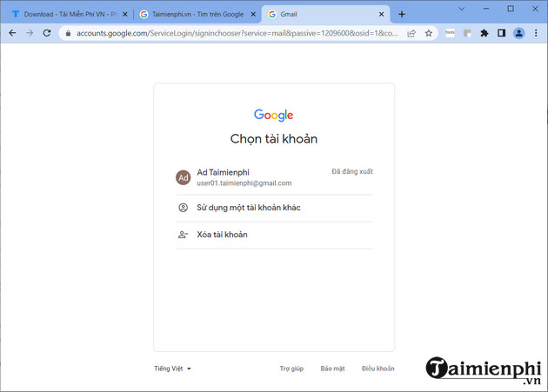548x392 pixels.
Task: Click the browser forward arrow
Action: click(30, 33)
